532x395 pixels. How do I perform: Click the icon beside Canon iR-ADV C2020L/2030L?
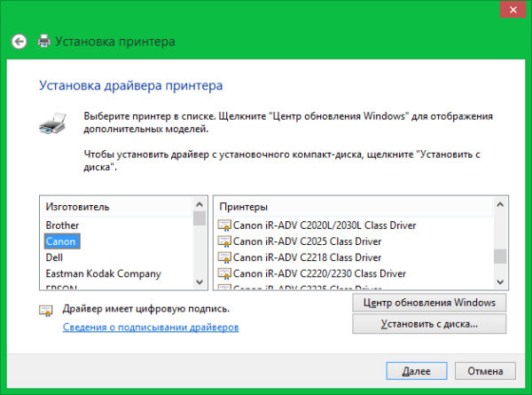point(223,225)
